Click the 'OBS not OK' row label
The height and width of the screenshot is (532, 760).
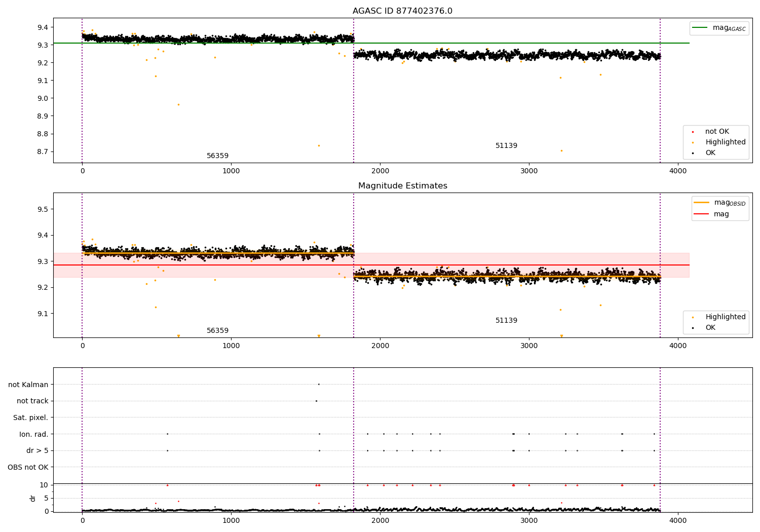point(28,467)
